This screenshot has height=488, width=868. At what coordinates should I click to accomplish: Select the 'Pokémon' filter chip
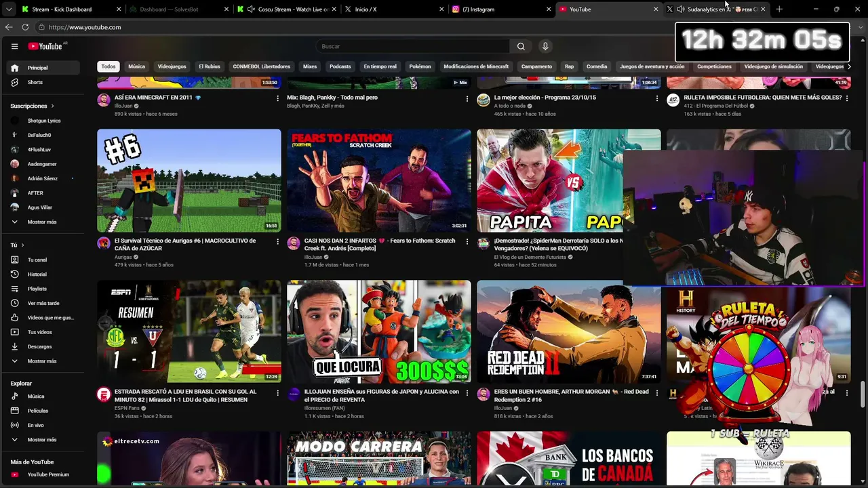click(x=420, y=66)
